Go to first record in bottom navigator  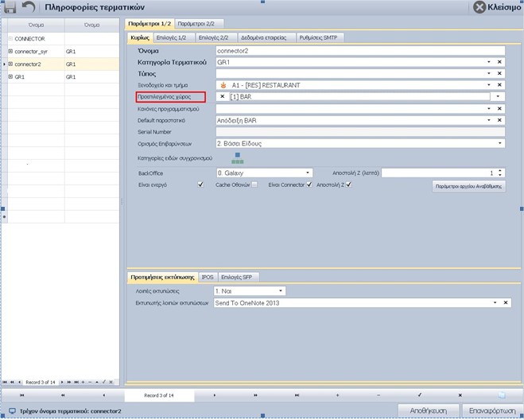[21, 395]
